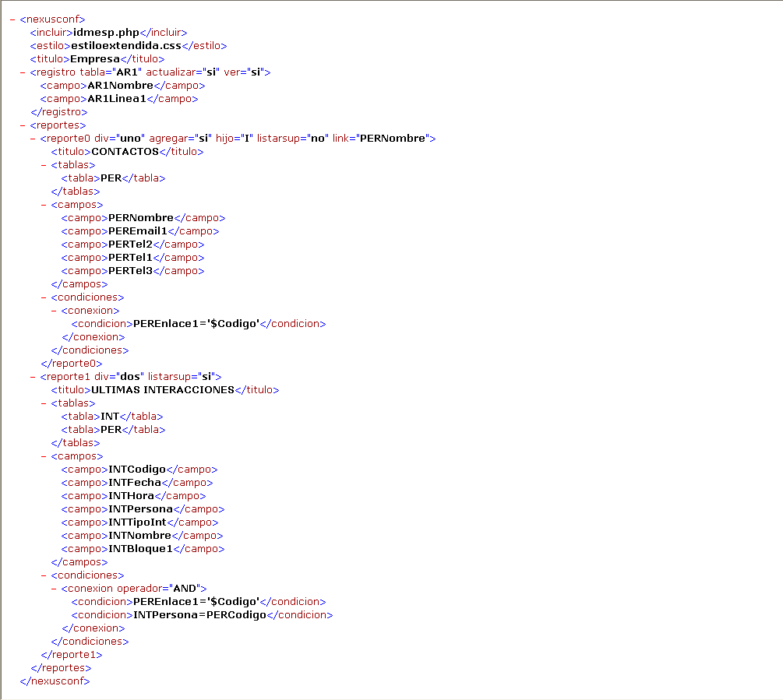783x700 pixels.
Task: Collapse the conexion operador="AND" node
Action: pos(53,588)
